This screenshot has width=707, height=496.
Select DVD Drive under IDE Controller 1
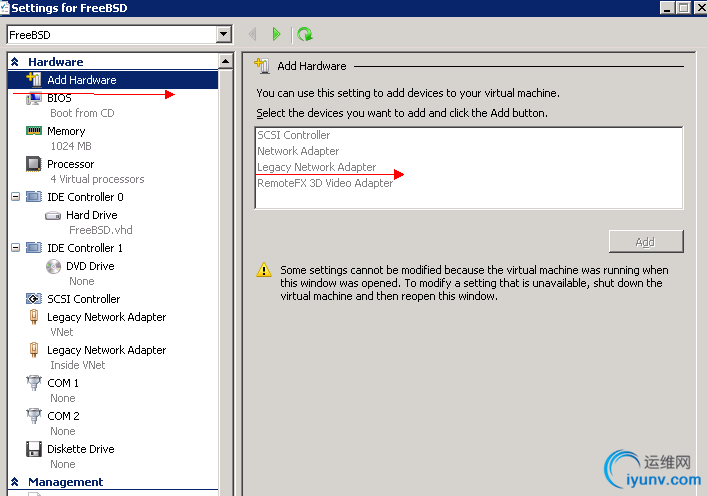click(x=90, y=266)
